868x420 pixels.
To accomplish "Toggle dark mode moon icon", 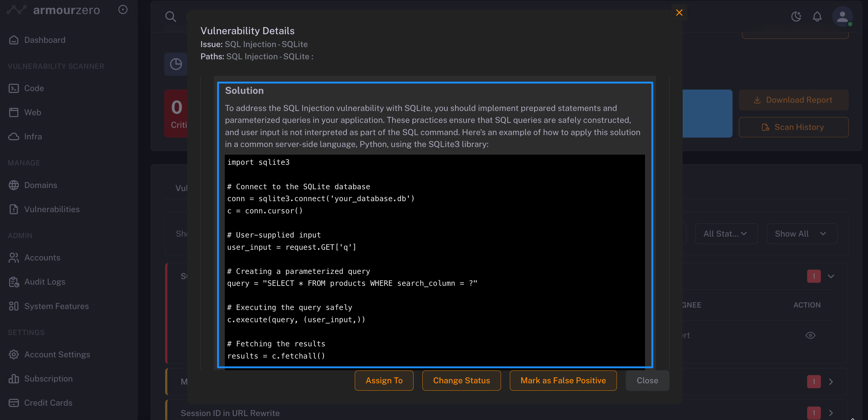I will [796, 16].
